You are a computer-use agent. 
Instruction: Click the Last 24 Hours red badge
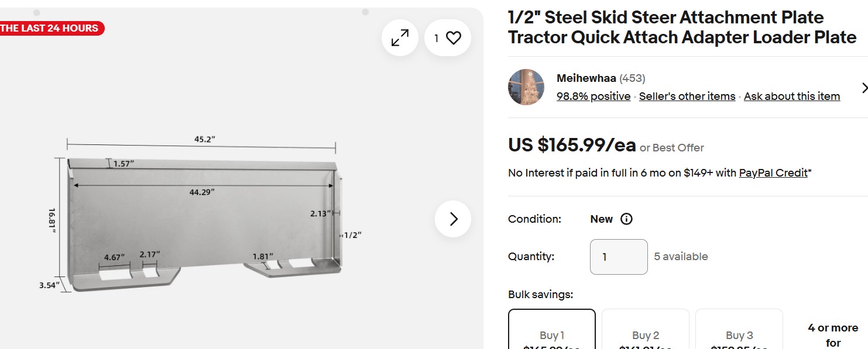pos(50,28)
